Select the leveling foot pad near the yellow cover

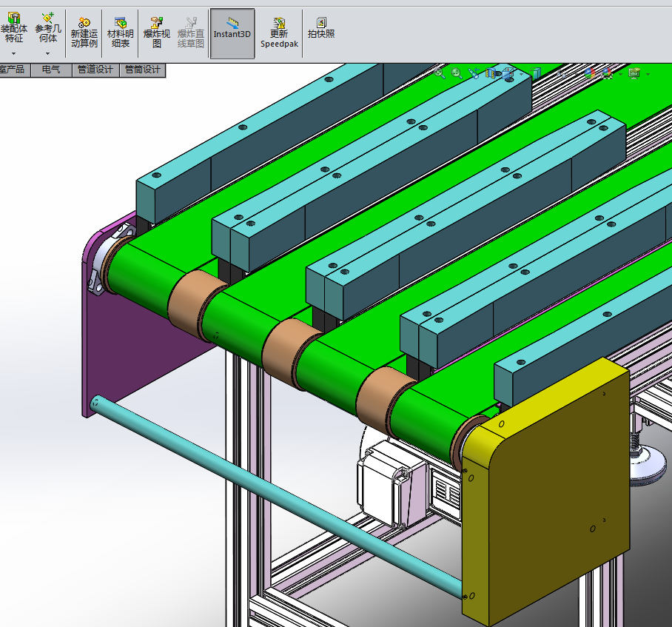tap(648, 465)
